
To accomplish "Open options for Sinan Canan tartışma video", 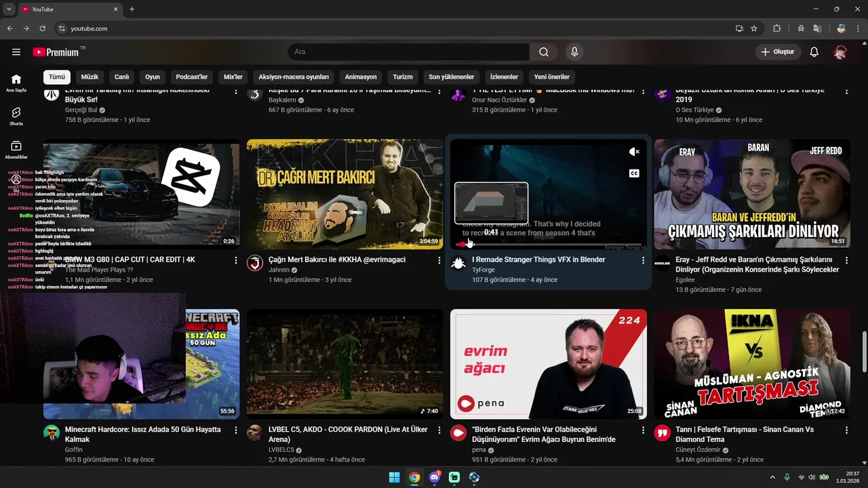I will (846, 430).
